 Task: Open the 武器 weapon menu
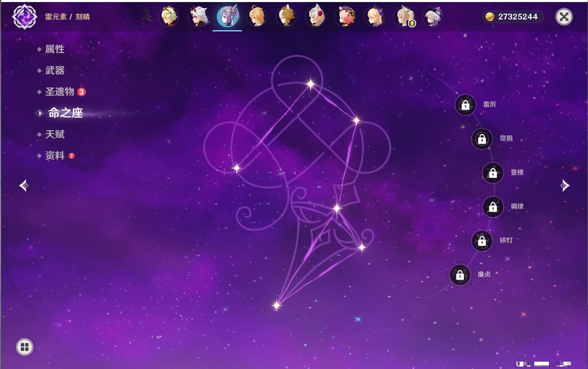pyautogui.click(x=55, y=71)
